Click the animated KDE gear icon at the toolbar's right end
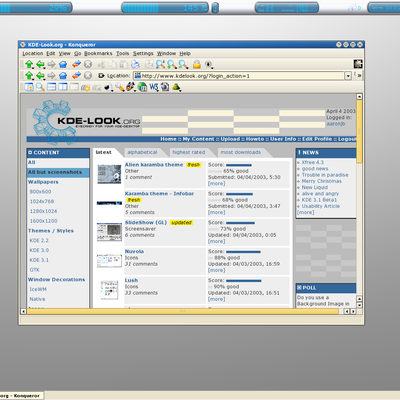The image size is (400, 400). pos(358,64)
